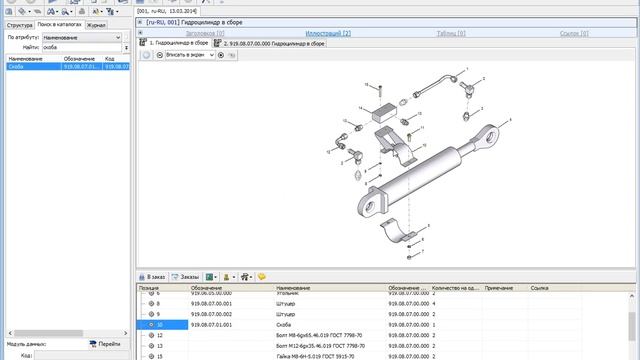The image size is (640, 360).
Task: Open the dropdown arrow beside the magnifier icon
Action: [x=71, y=12]
